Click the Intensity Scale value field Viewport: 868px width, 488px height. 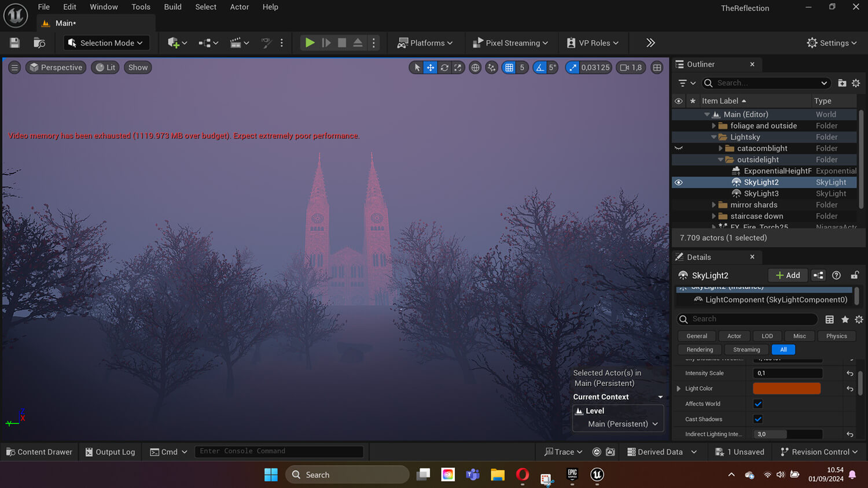(788, 373)
